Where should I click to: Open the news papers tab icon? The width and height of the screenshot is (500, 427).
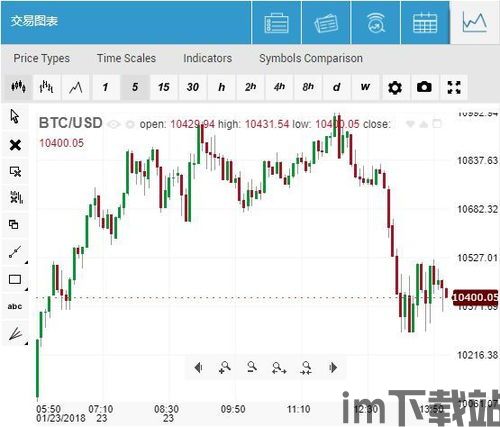tap(326, 23)
